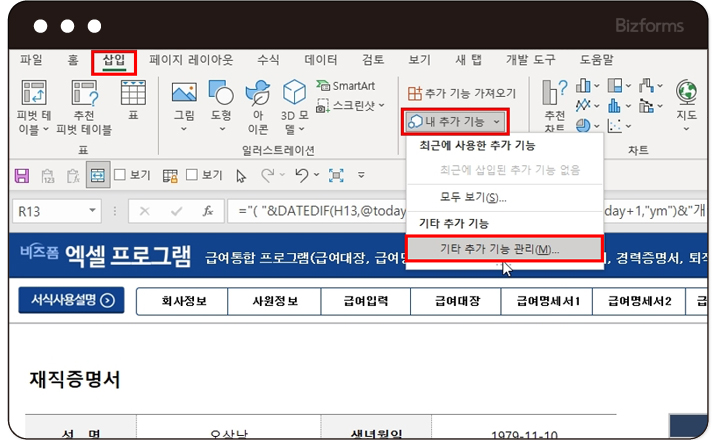This screenshot has width=715, height=440.
Task: Open the 삽입 (Insert) ribbon tab
Action: tap(114, 61)
